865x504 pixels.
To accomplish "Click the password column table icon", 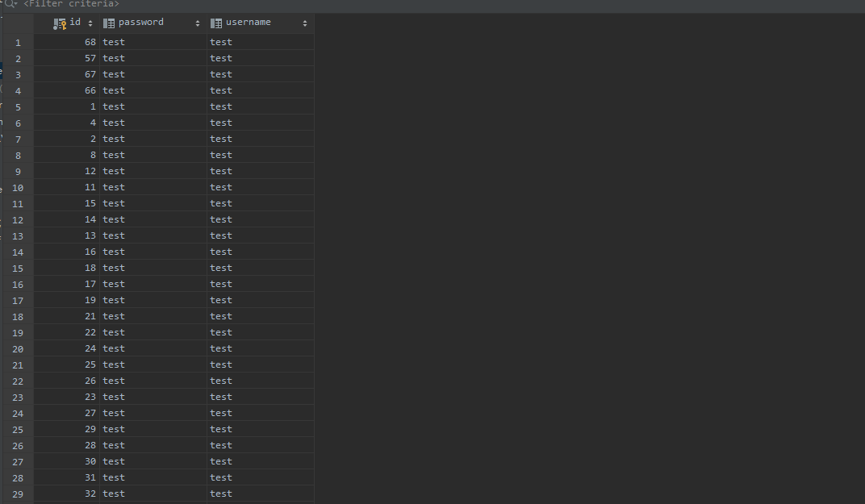I will 109,23.
